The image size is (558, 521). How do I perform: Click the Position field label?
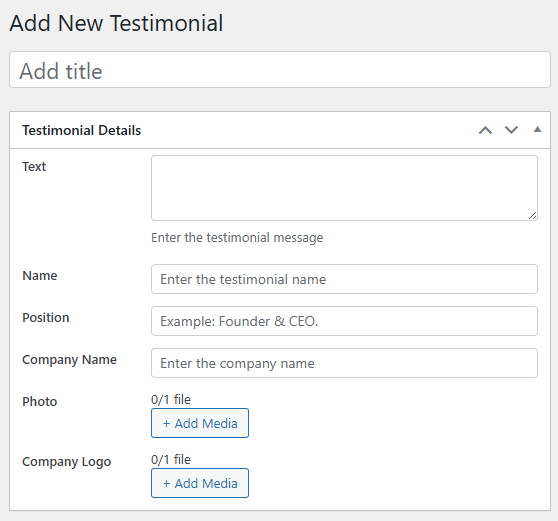pyautogui.click(x=46, y=318)
